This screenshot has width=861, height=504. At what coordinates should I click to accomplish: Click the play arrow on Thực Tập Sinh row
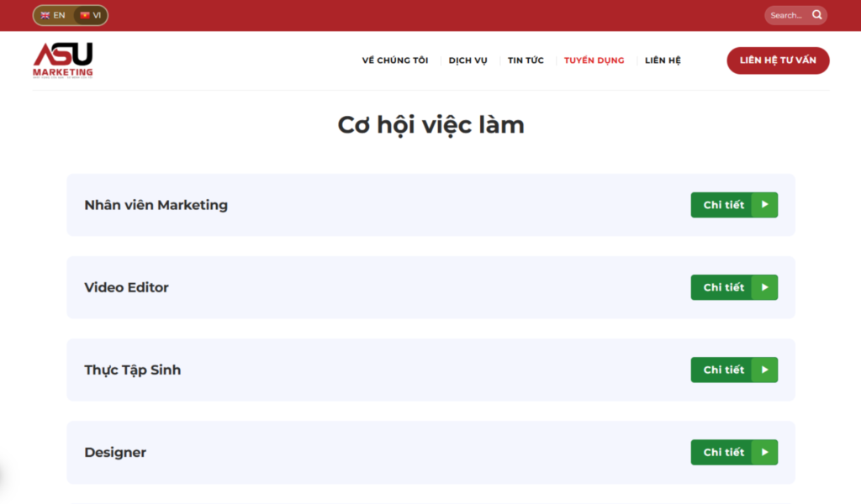tap(764, 370)
